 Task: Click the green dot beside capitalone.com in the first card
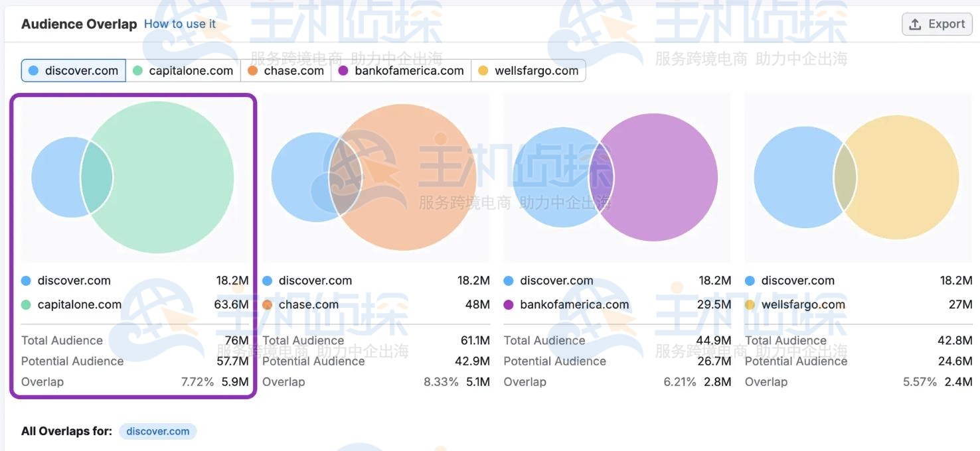tap(25, 304)
